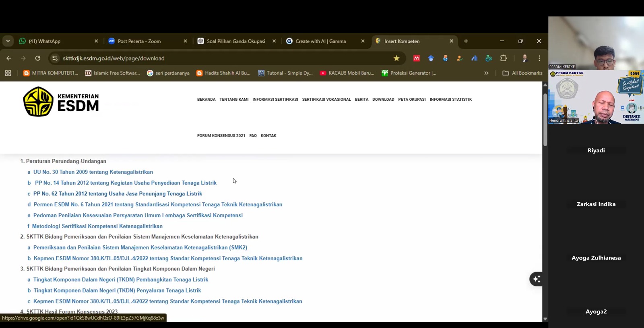Click the page vertical scrollbar thumb
The width and height of the screenshot is (644, 328).
pos(545,119)
